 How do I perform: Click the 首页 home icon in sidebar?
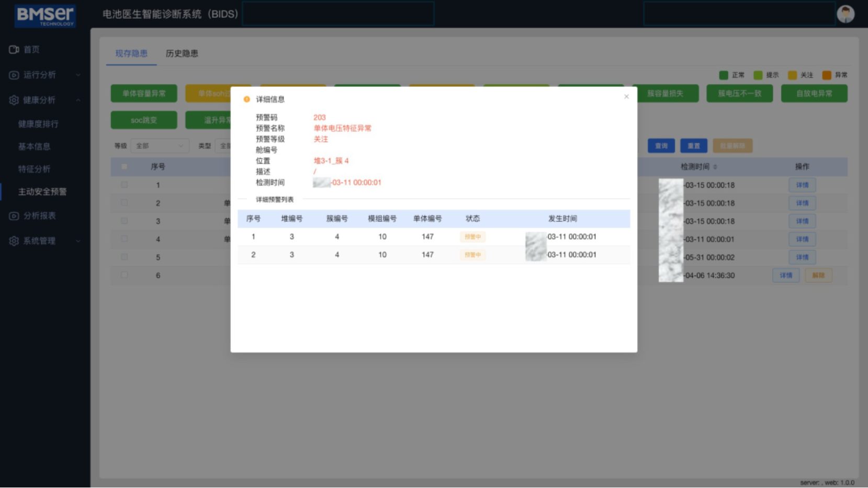click(x=14, y=50)
